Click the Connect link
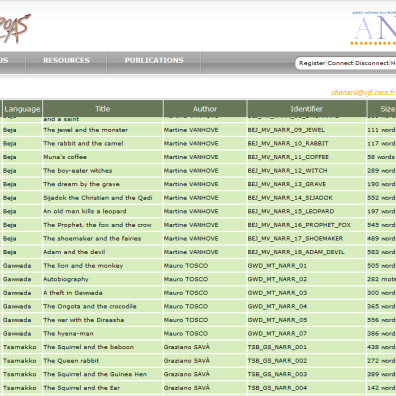 340,63
